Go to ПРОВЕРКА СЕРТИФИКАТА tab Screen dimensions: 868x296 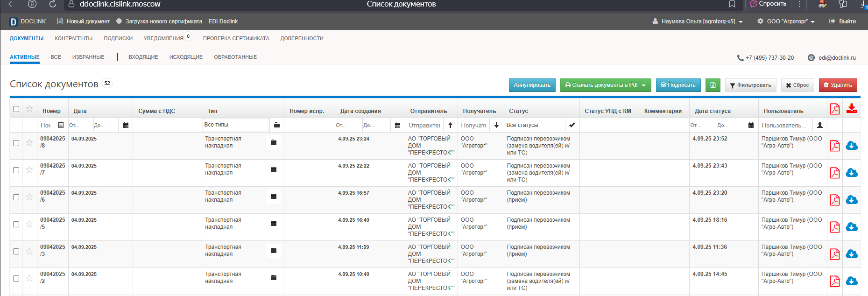click(x=236, y=38)
